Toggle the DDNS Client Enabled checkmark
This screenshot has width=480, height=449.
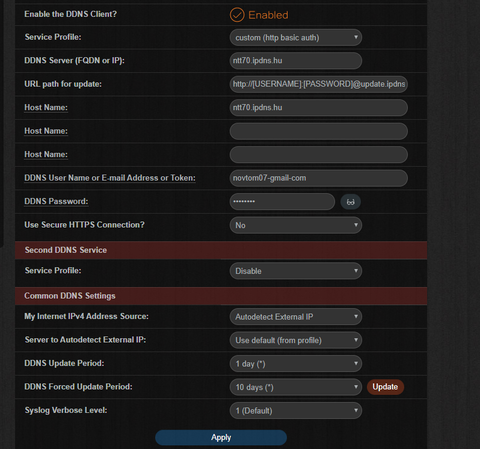[x=237, y=15]
